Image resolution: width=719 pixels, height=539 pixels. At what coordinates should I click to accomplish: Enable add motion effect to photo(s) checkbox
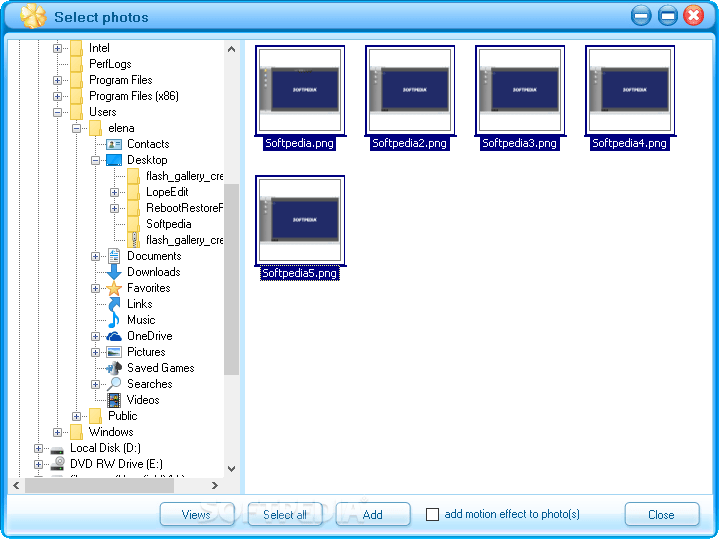coord(432,514)
